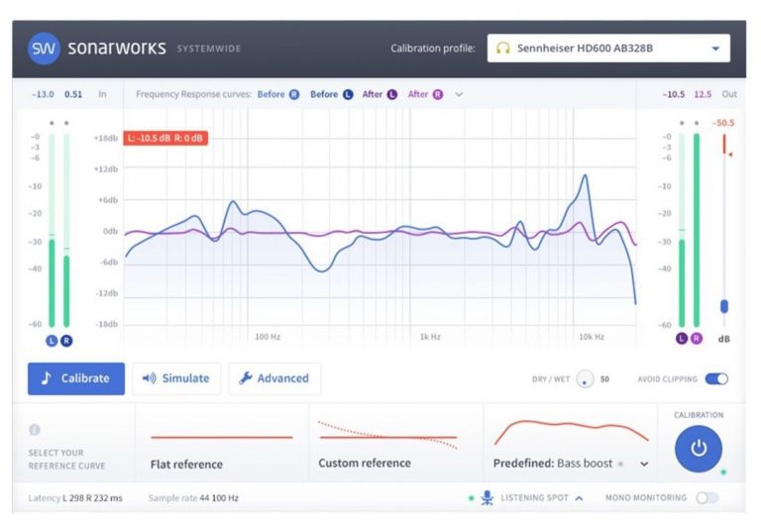
Task: Select the Sennheiser HD600 AB328B profile field
Action: (608, 49)
